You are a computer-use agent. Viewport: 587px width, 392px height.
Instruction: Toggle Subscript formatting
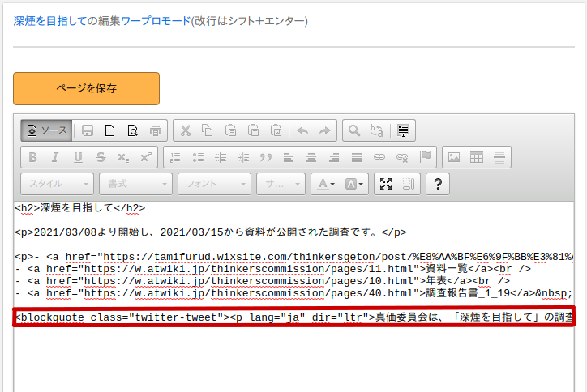123,157
